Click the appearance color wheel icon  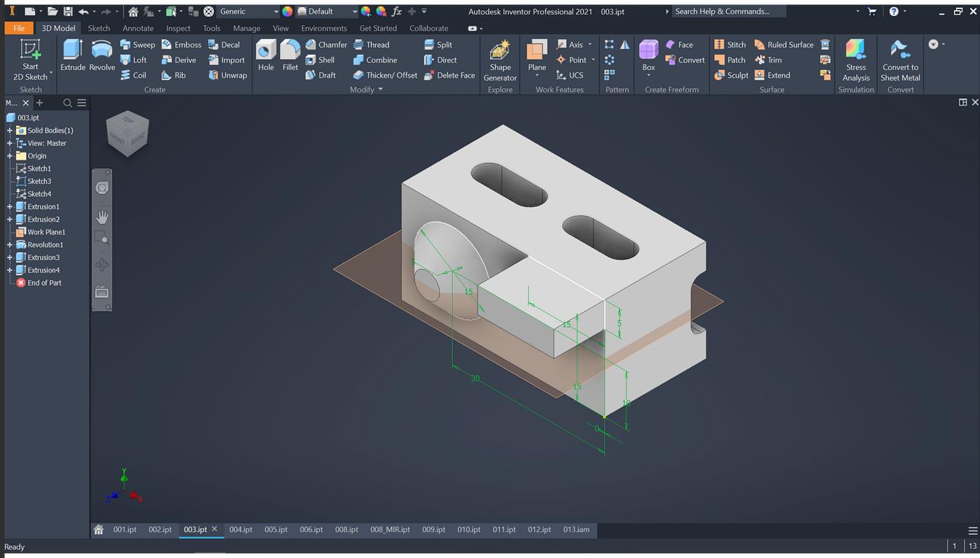click(x=287, y=11)
